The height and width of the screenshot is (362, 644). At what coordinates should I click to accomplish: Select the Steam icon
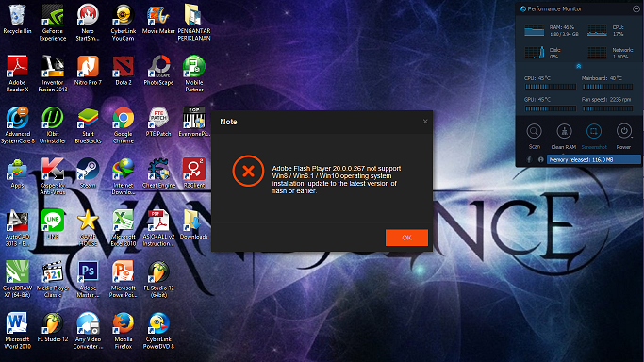[x=88, y=173]
